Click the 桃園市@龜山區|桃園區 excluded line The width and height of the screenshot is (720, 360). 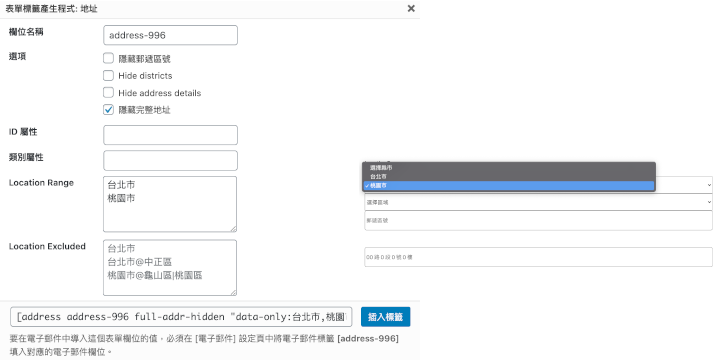click(x=155, y=276)
